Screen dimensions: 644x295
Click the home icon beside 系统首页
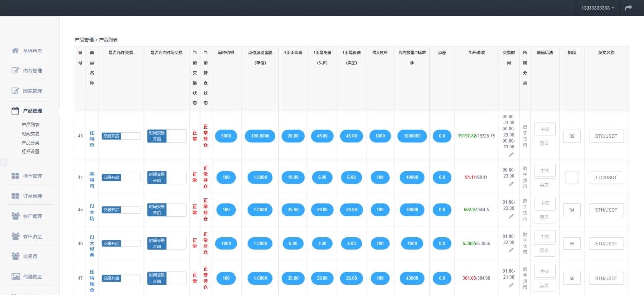(x=15, y=50)
